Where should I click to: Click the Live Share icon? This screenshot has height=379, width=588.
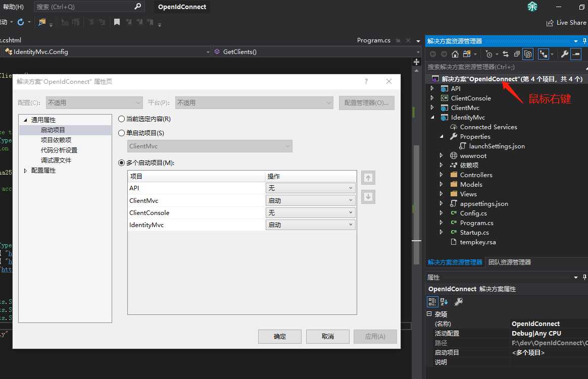coord(550,23)
